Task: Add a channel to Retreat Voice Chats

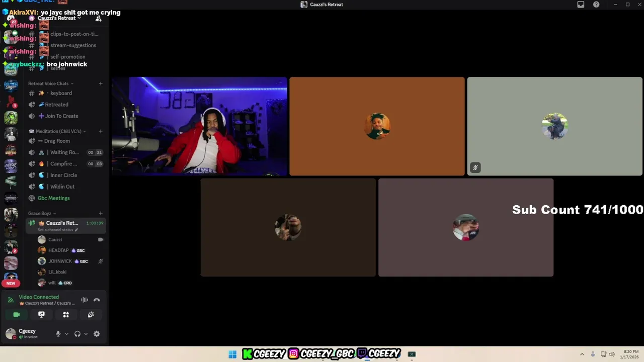Action: coord(101,83)
